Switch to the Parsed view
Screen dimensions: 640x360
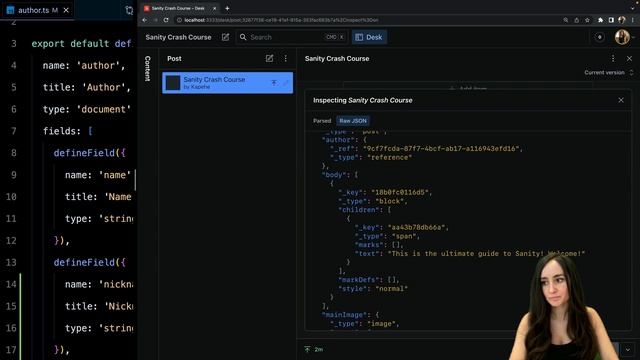point(322,121)
